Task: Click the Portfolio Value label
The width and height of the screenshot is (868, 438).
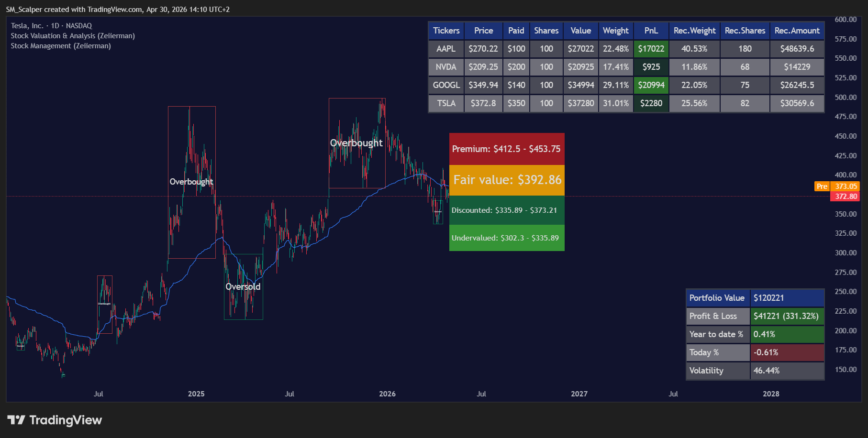Action: pyautogui.click(x=718, y=298)
